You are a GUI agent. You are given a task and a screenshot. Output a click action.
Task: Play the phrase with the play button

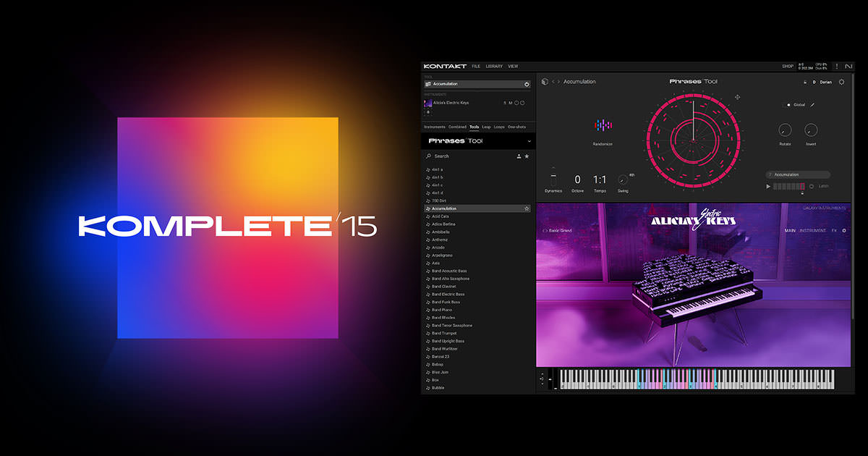click(x=768, y=186)
